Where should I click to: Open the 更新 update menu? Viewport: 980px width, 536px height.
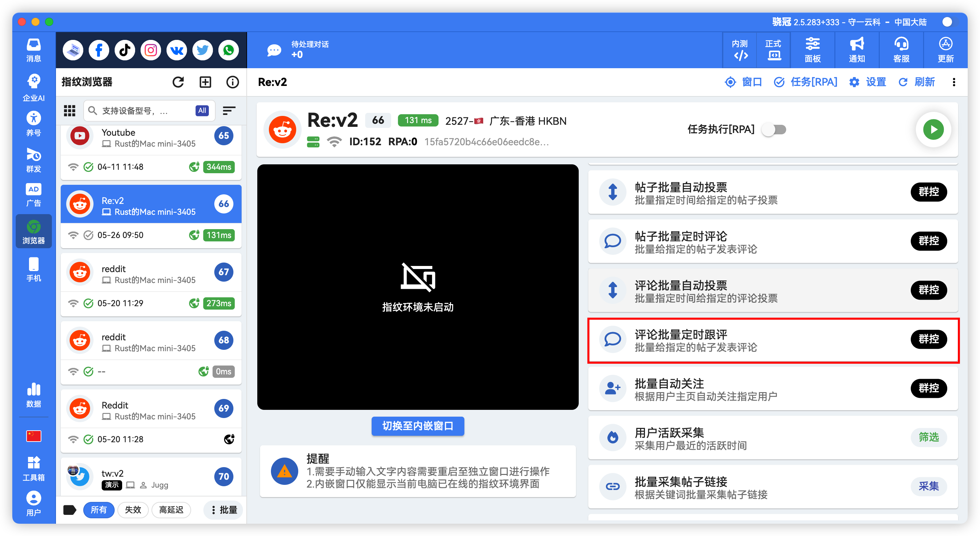point(946,50)
